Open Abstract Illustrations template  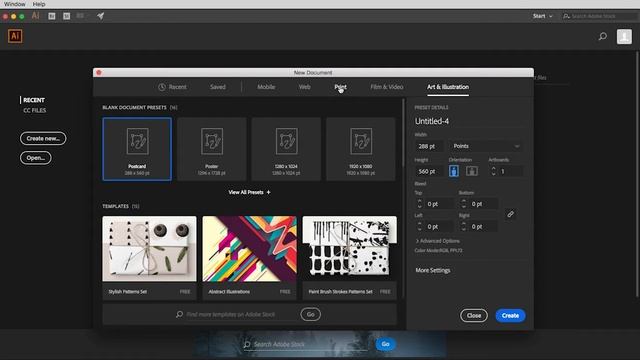[249, 258]
